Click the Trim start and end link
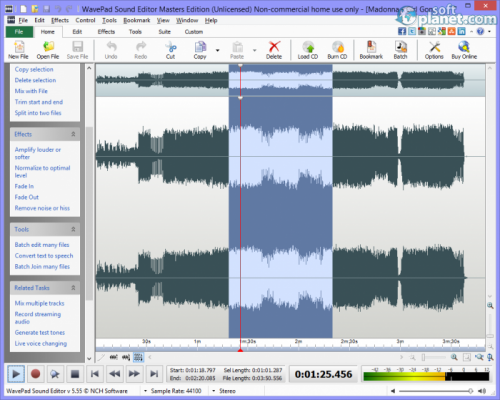This screenshot has width=500, height=400. 39,102
